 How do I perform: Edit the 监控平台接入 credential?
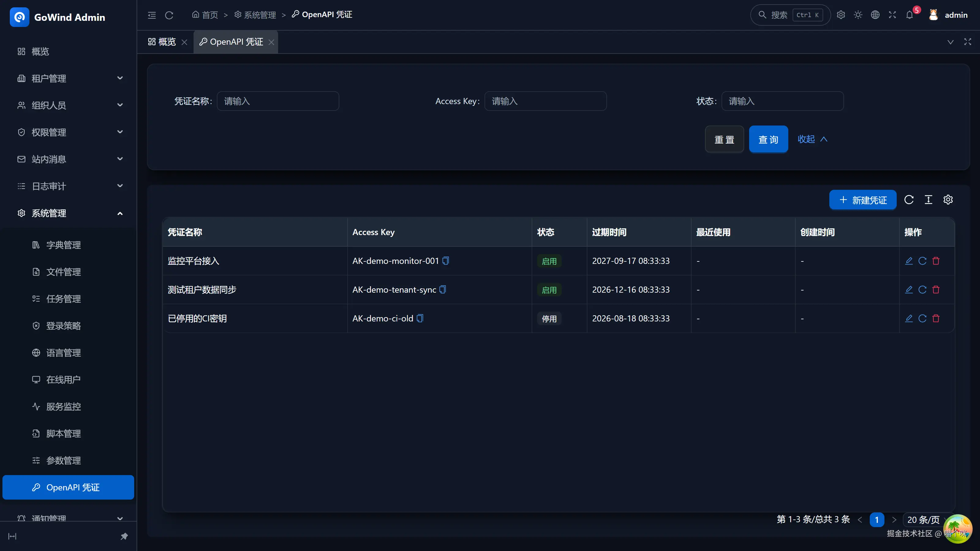pos(909,261)
